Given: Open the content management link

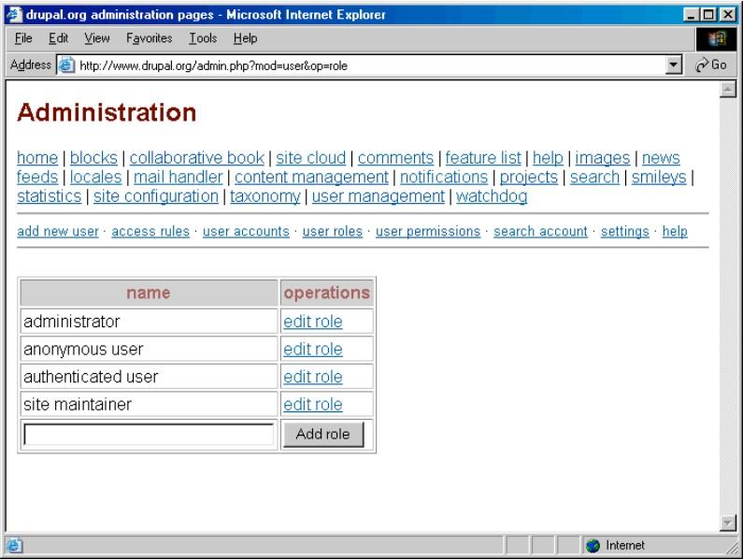Looking at the screenshot, I should 311,178.
